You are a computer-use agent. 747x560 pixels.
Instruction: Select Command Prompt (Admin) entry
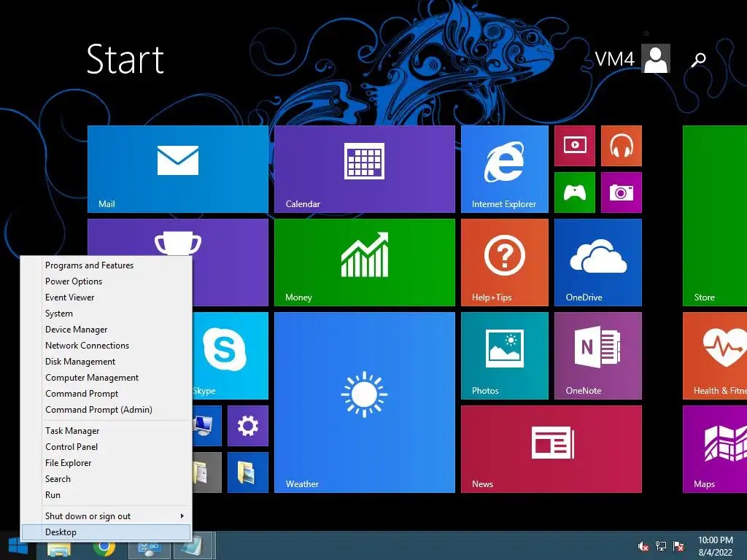point(106,410)
